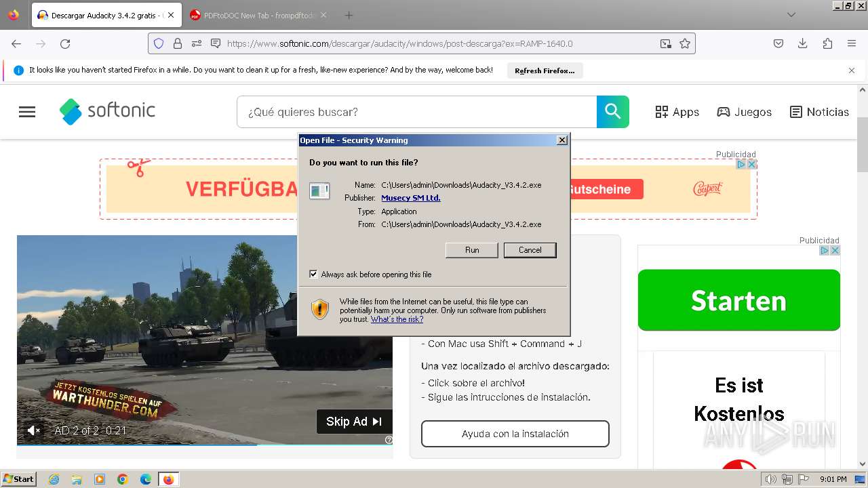Close the top banner ad with X
The height and width of the screenshot is (488, 868).
pos(751,164)
